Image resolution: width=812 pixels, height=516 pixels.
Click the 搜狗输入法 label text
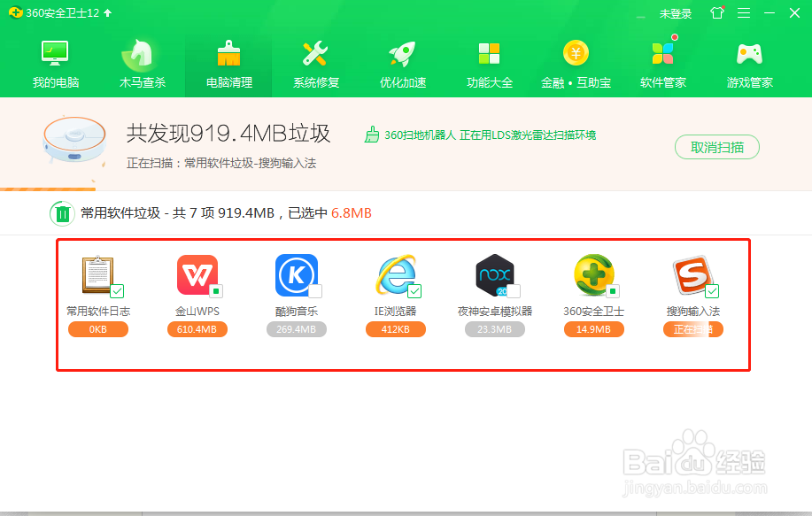pyautogui.click(x=692, y=311)
